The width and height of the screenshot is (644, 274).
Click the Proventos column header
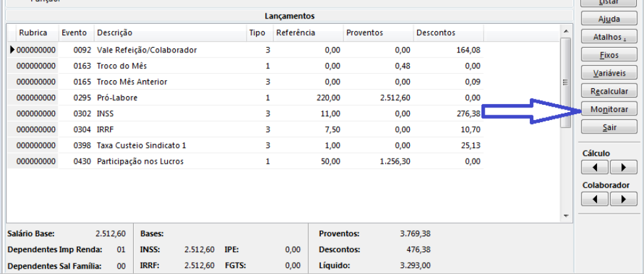tap(376, 33)
